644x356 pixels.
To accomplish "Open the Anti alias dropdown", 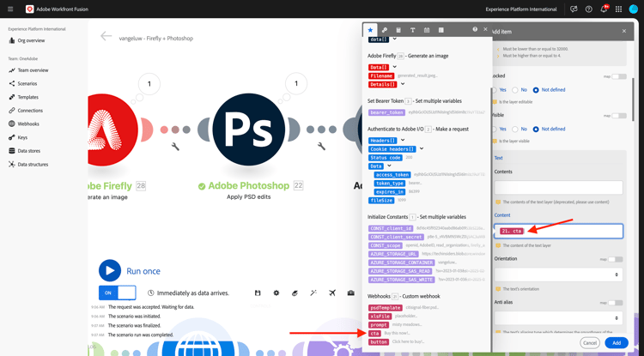I will pyautogui.click(x=558, y=318).
